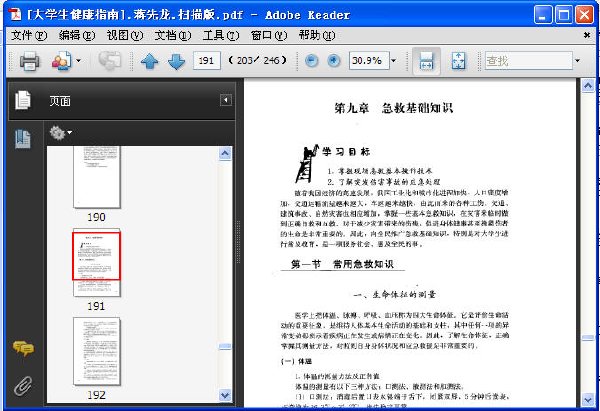This screenshot has width=600, height=411.
Task: Click the thumbnail label 191
Action: [96, 306]
